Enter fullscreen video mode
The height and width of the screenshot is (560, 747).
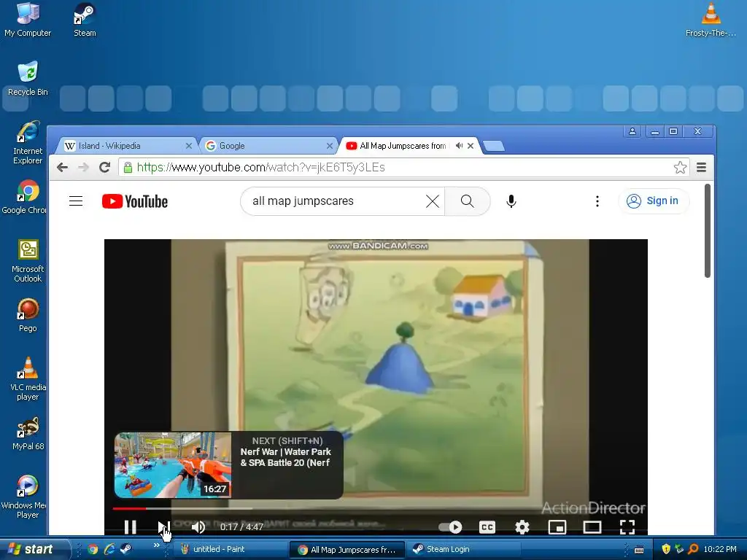(x=627, y=526)
